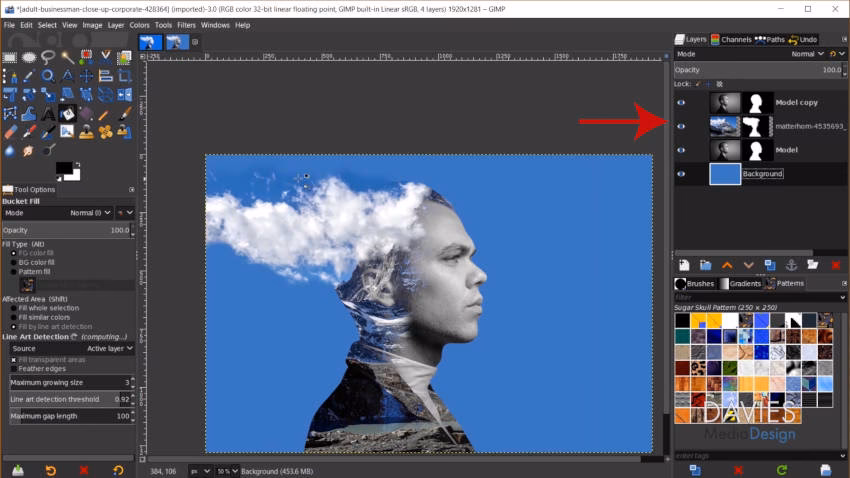Create a new layer group
This screenshot has height=478, width=850.
coord(705,265)
